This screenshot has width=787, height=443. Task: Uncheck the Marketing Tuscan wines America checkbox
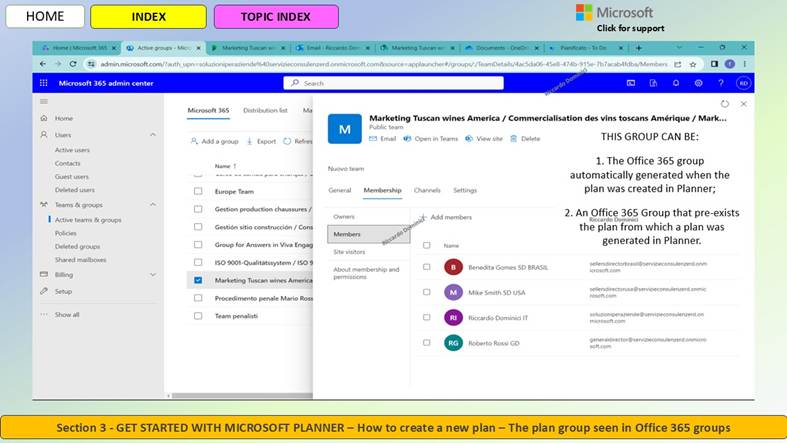tap(198, 280)
